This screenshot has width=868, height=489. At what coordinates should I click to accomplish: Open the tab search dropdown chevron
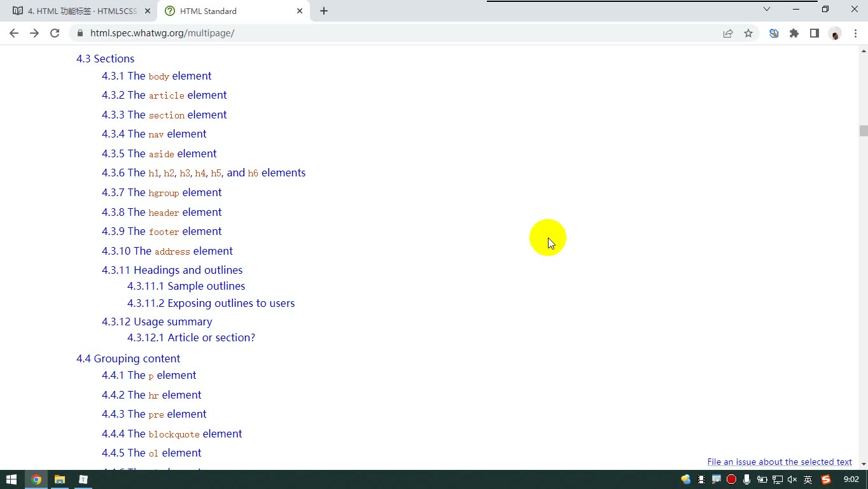point(767,9)
